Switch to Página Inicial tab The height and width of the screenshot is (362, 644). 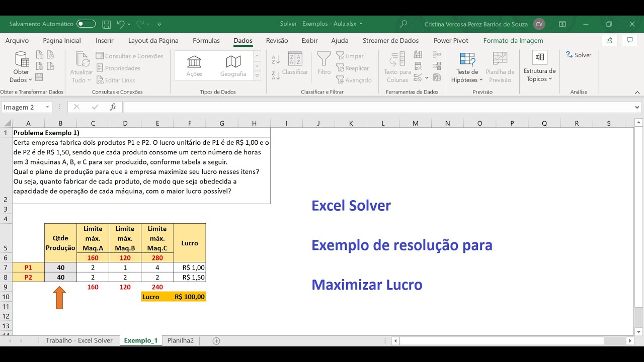[x=62, y=41]
